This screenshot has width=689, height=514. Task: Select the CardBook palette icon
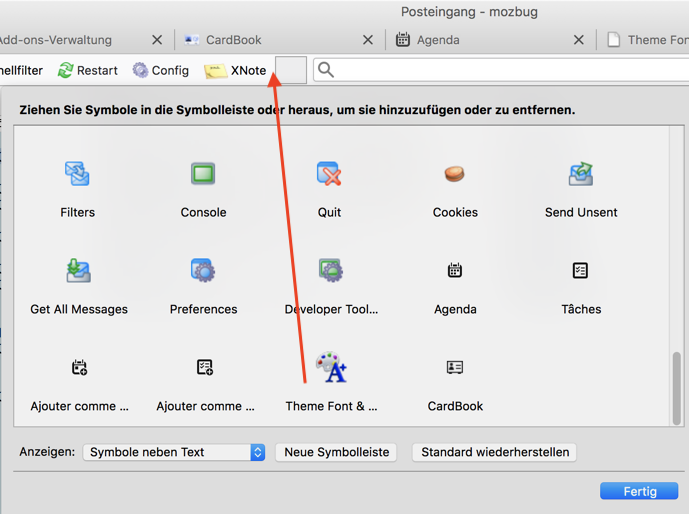pyautogui.click(x=455, y=368)
